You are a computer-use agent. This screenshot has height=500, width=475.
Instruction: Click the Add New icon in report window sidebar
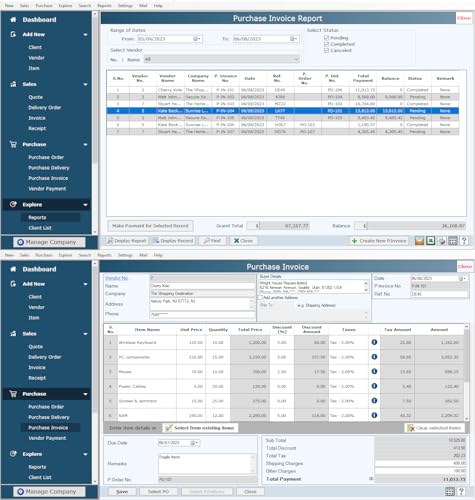tap(13, 34)
